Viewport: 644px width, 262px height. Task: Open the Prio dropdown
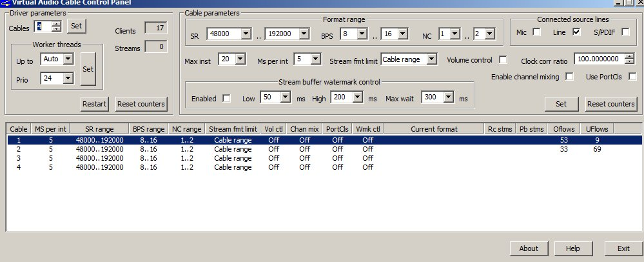pyautogui.click(x=68, y=77)
